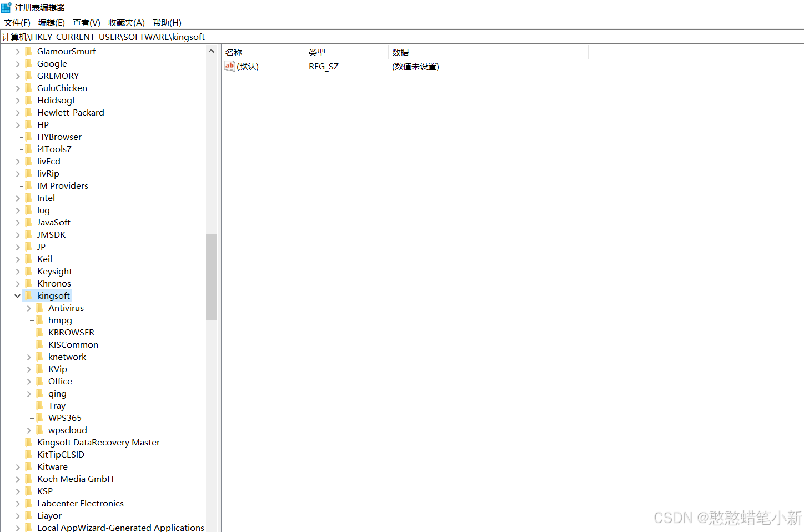Expand the wpscloud subkey
The width and height of the screenshot is (804, 532).
tap(29, 430)
